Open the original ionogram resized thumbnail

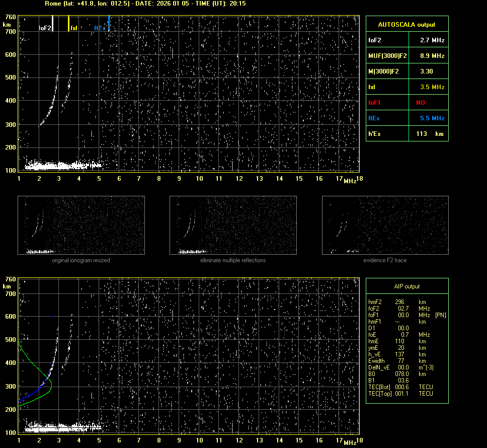[81, 225]
